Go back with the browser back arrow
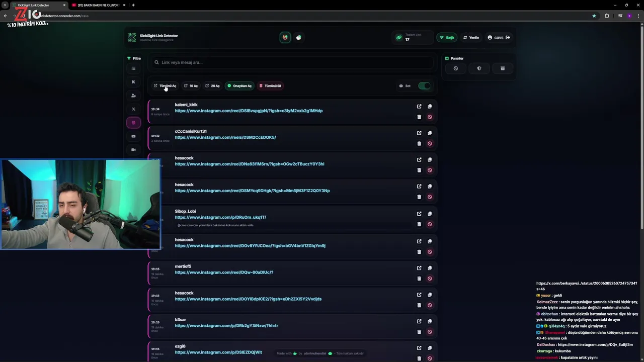 pyautogui.click(x=6, y=16)
